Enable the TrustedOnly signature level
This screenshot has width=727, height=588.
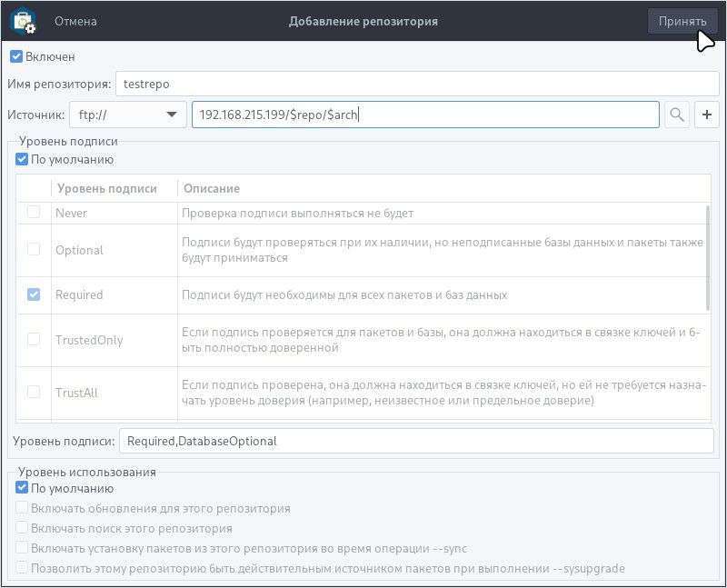coord(33,340)
